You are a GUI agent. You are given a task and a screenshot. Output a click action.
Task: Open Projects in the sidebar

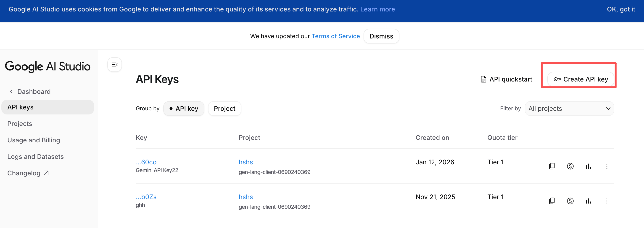coord(20,124)
